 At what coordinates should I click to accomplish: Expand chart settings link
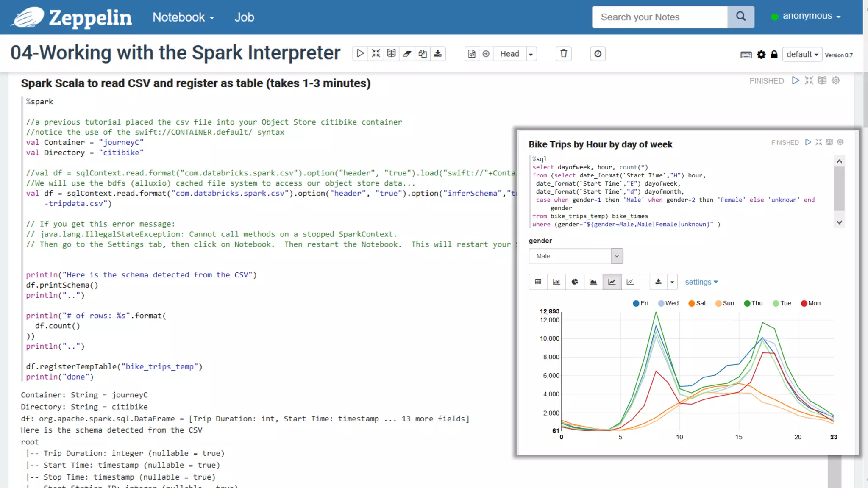pyautogui.click(x=701, y=282)
